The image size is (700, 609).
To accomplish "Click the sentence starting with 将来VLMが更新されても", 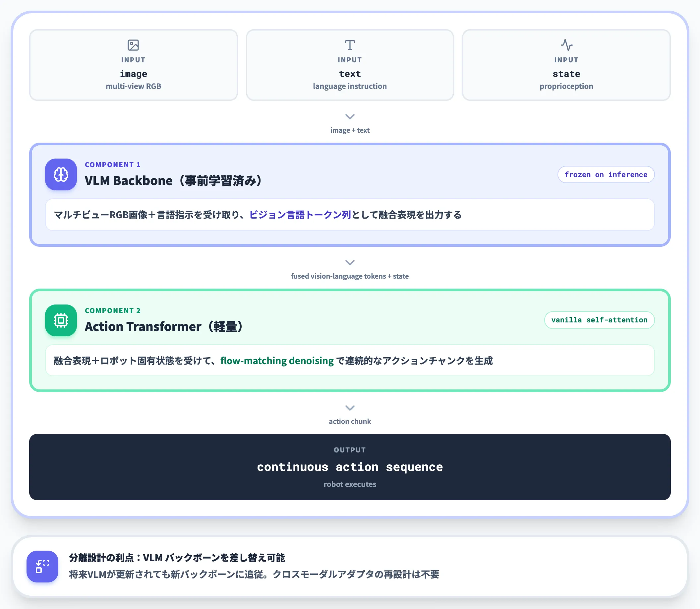I will point(254,574).
